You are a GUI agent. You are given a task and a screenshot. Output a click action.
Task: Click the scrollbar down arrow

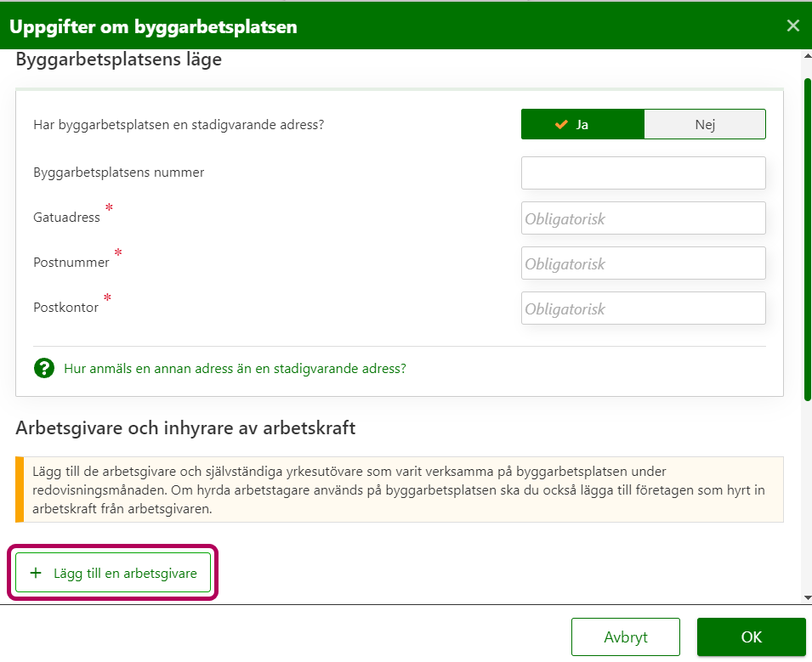(x=806, y=597)
